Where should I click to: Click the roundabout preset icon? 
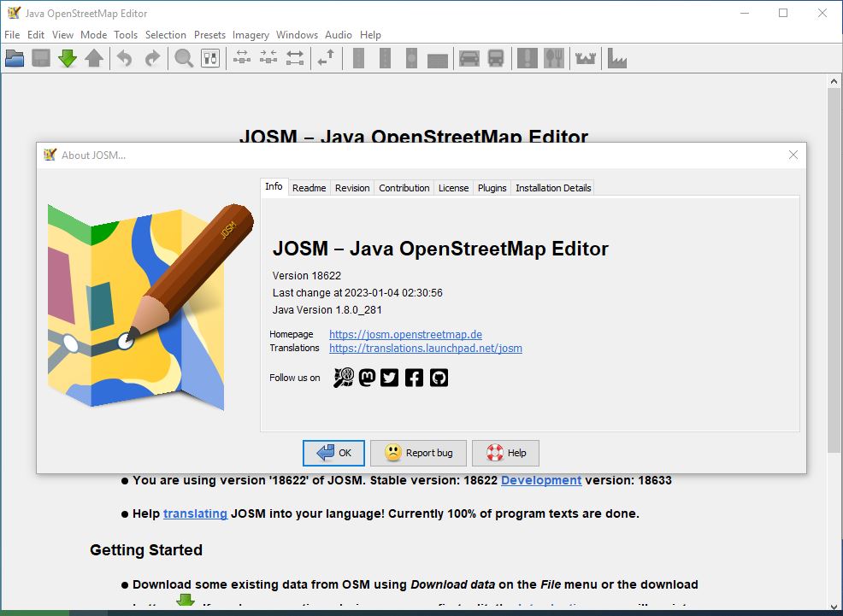tap(411, 58)
